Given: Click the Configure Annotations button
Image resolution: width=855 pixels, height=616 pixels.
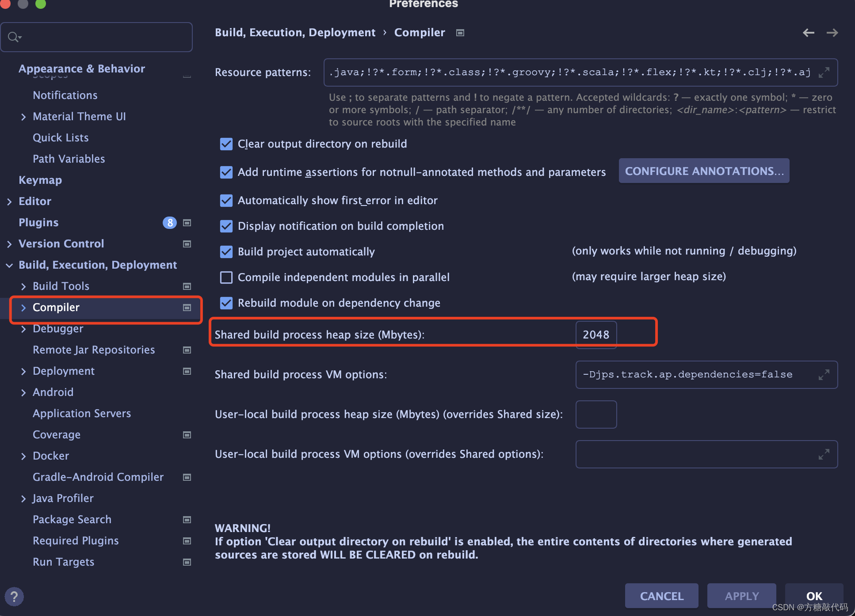Looking at the screenshot, I should coord(704,171).
